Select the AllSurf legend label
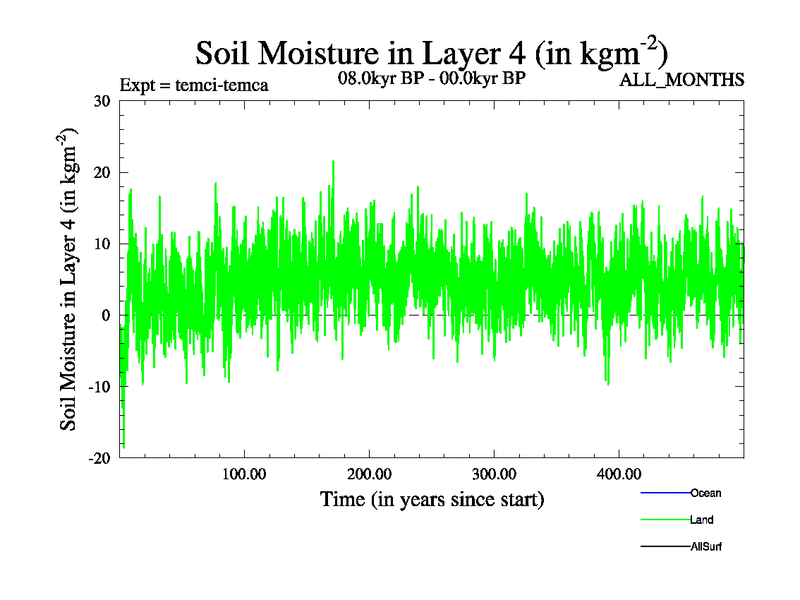Screen dimensions: 800x600 click(706, 547)
